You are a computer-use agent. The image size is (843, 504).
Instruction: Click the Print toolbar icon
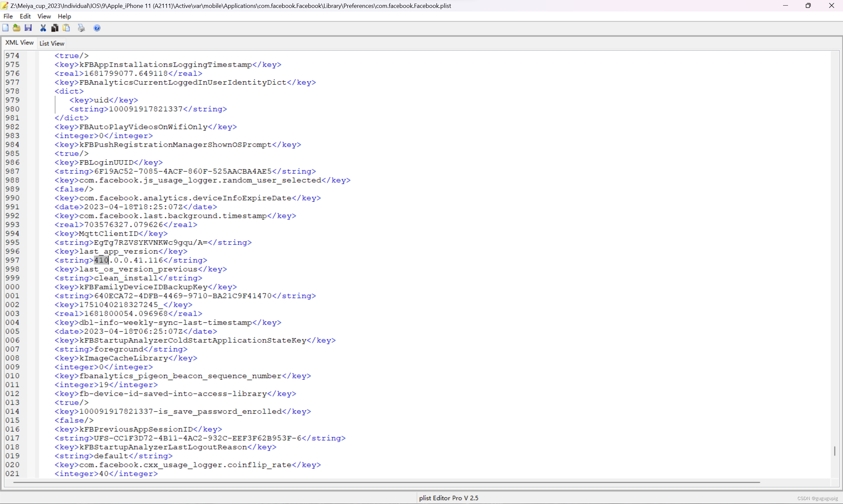[81, 28]
